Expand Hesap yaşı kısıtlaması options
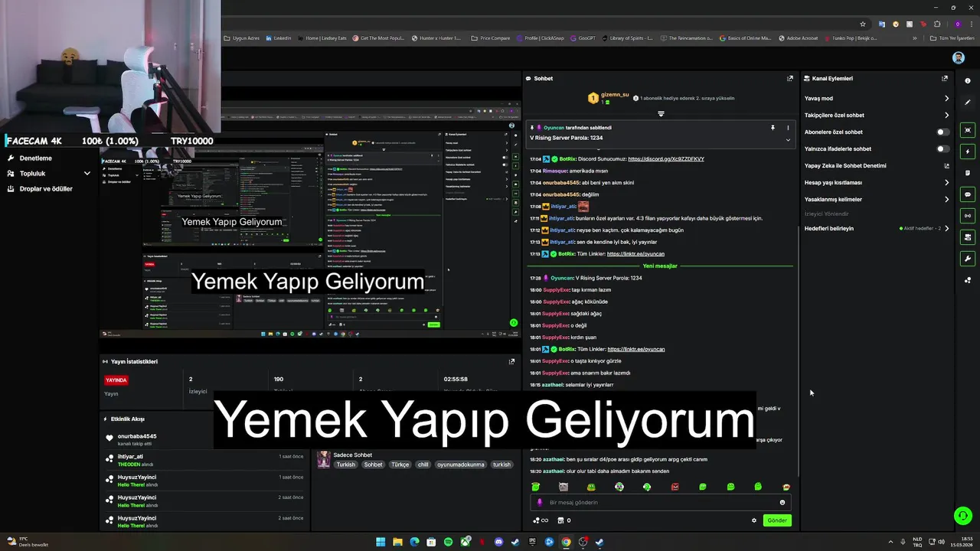Screen dimensions: 980x551 point(946,183)
